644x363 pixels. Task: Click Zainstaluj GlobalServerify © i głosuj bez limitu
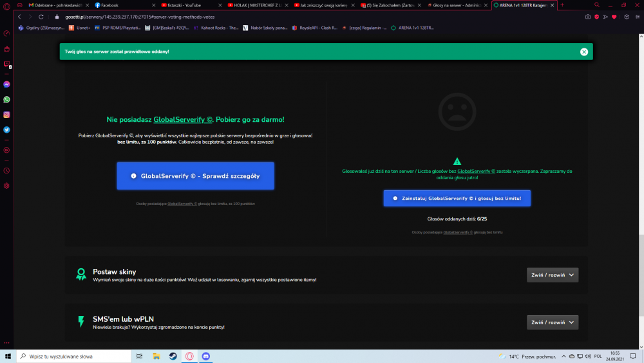tap(457, 198)
